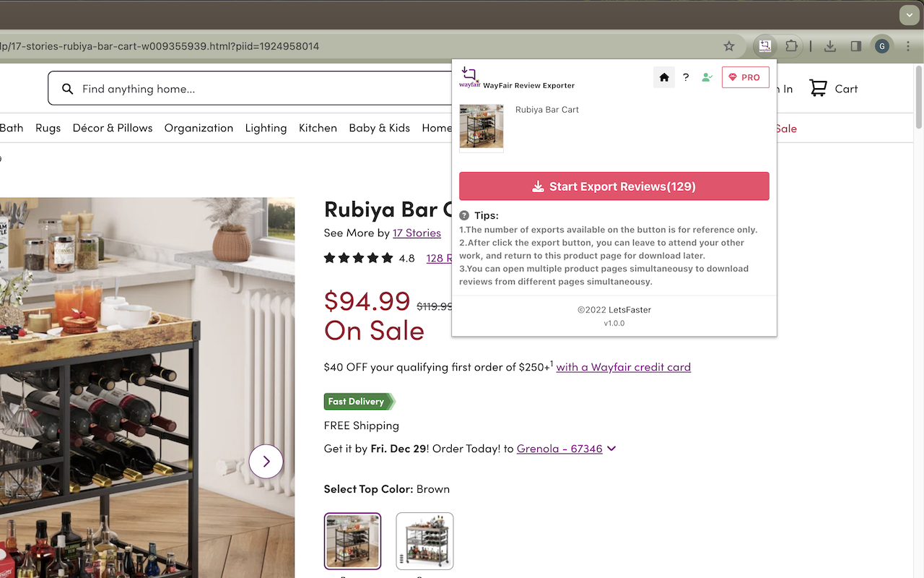Follow the 17 Stories brand link
924x578 pixels.
pyautogui.click(x=417, y=233)
